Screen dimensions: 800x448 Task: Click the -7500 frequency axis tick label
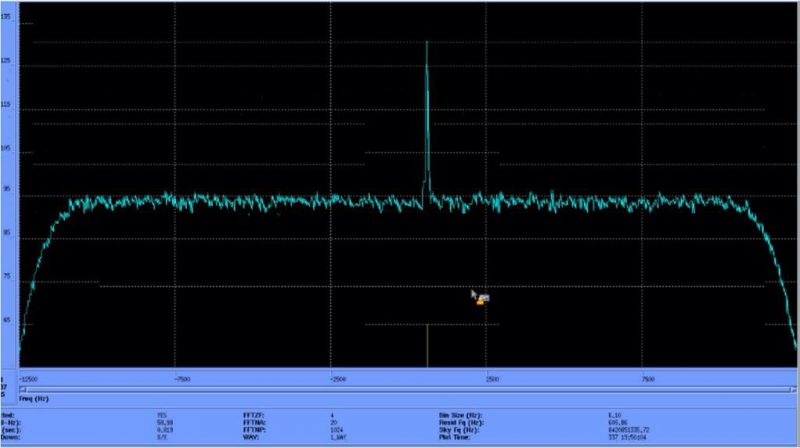(x=181, y=379)
